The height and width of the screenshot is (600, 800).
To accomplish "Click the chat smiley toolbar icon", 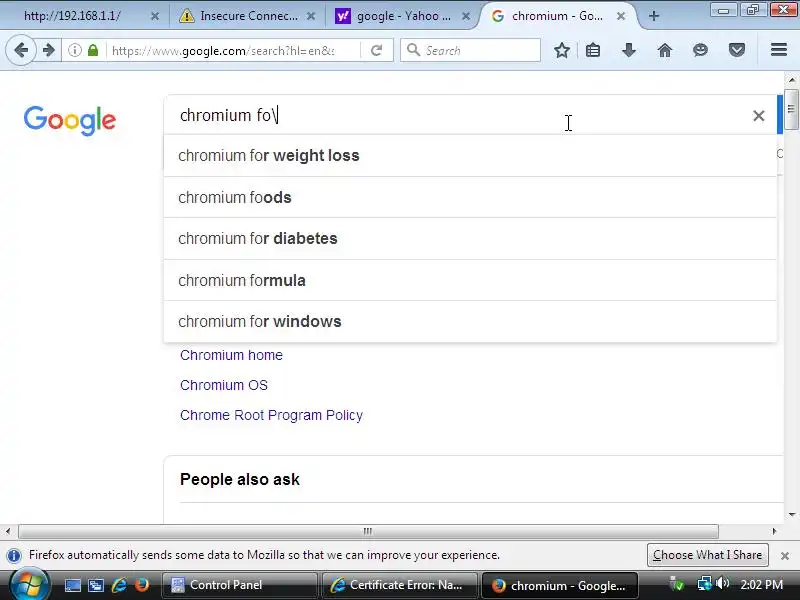I will click(701, 50).
